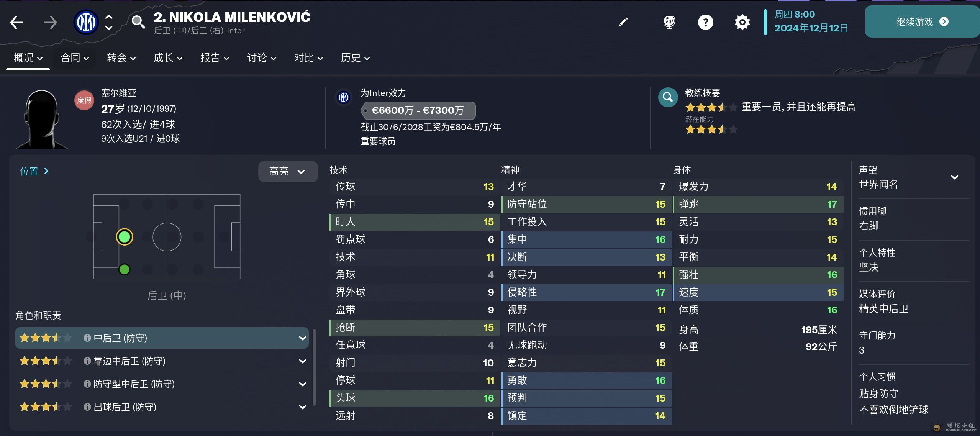
Task: Open the 转会 menu tab
Action: coord(121,58)
